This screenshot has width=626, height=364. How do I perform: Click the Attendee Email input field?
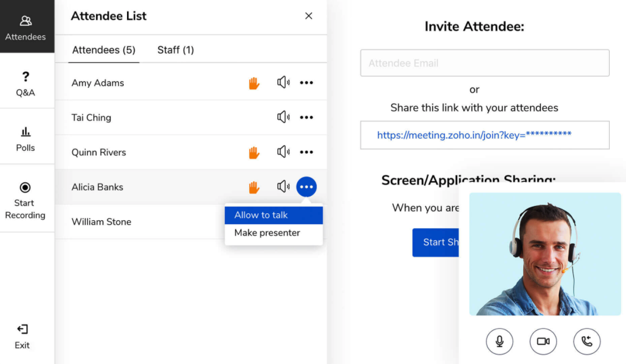[x=485, y=63]
